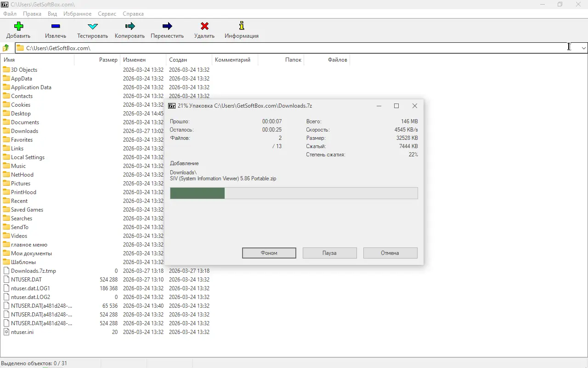
Task: Click the Копировать arrow icon
Action: pos(130,26)
